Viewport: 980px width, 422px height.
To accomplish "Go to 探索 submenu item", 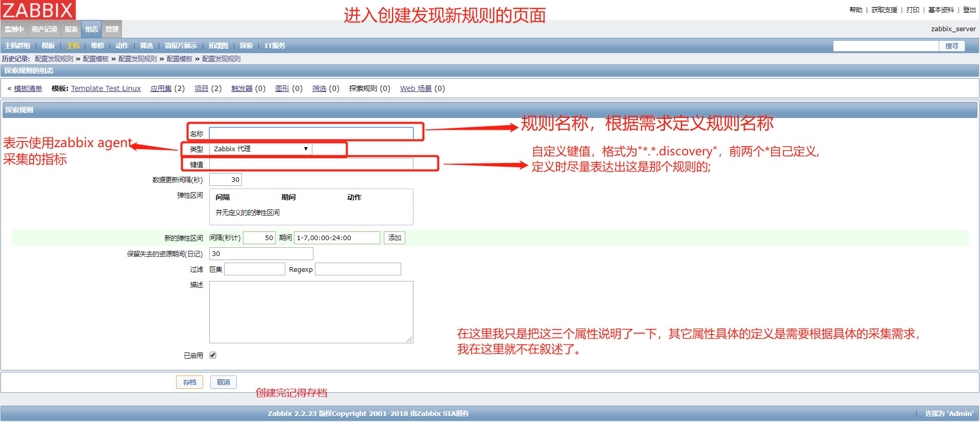I will point(247,45).
